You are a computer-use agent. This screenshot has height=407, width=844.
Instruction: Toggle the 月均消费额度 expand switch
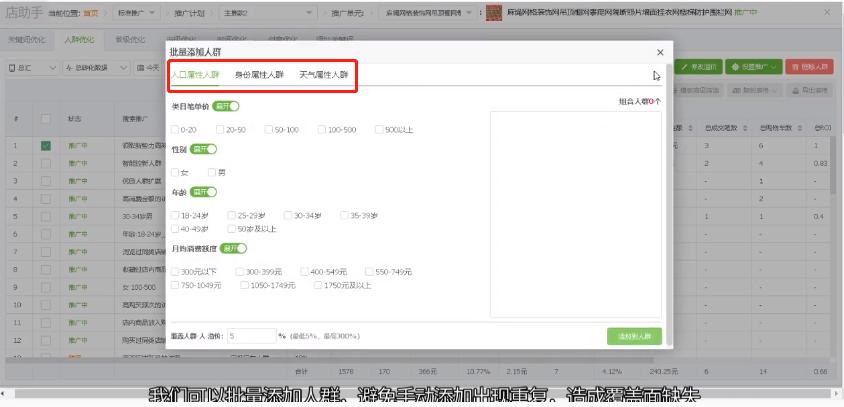[x=233, y=248]
